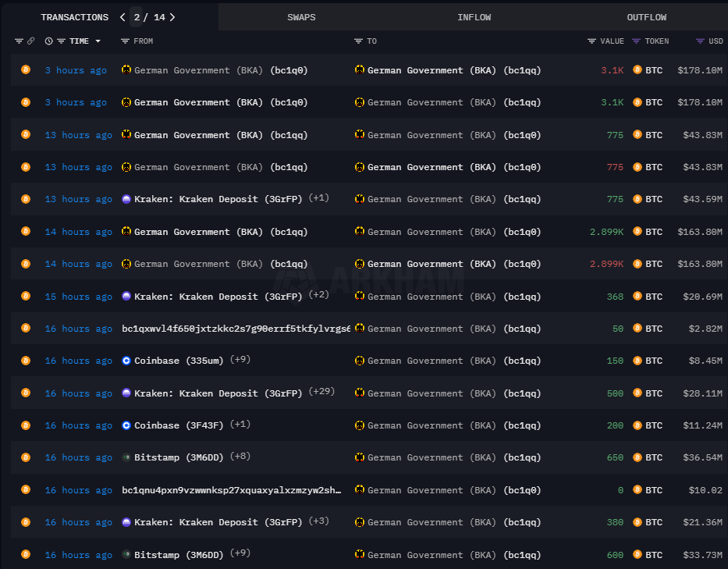728x569 pixels.
Task: Open the From column filter
Action: tap(125, 41)
